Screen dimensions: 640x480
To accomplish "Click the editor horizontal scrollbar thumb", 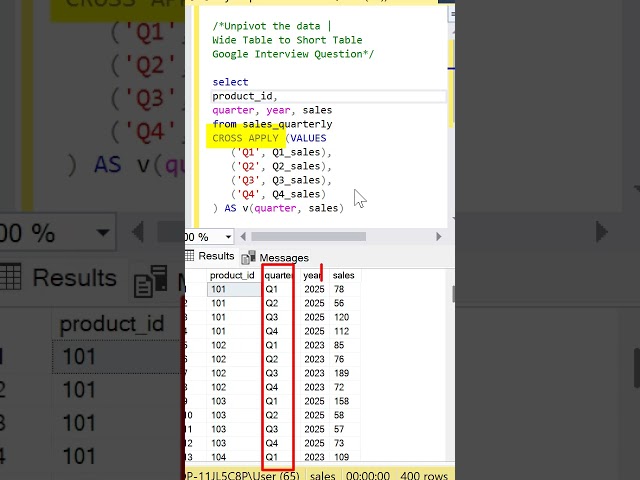I will coord(309,237).
